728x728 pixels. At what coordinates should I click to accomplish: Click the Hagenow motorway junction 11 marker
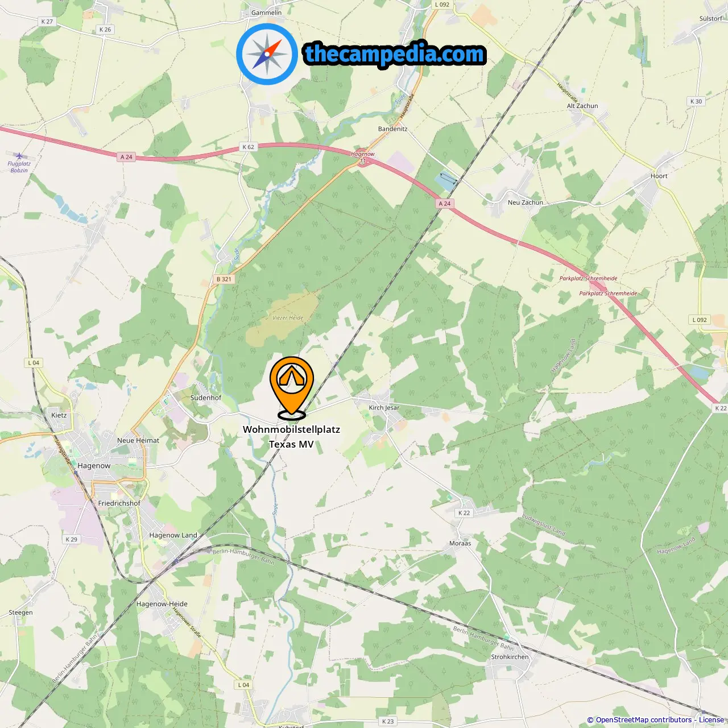tap(363, 161)
